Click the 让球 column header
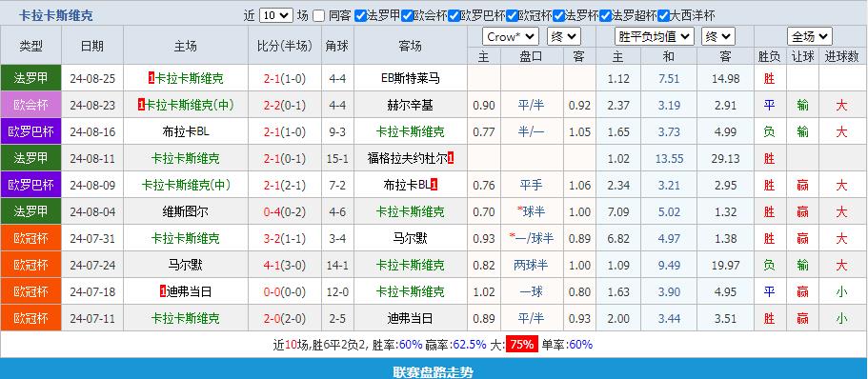 pos(802,56)
